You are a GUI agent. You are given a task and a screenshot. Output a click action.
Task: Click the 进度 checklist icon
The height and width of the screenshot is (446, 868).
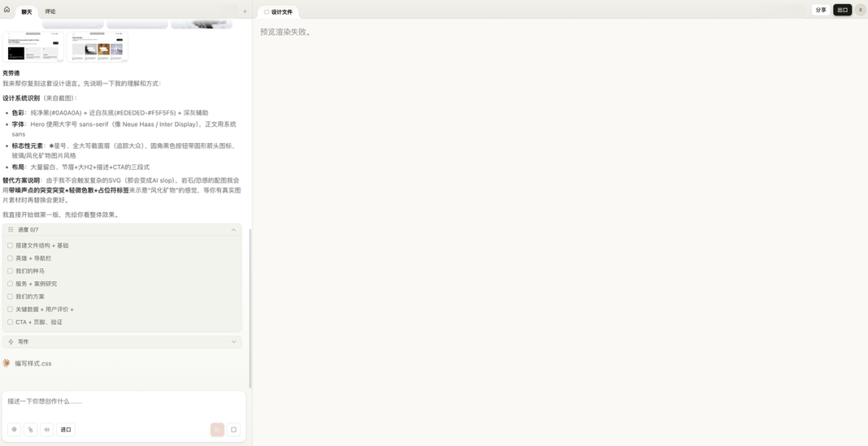pos(10,230)
